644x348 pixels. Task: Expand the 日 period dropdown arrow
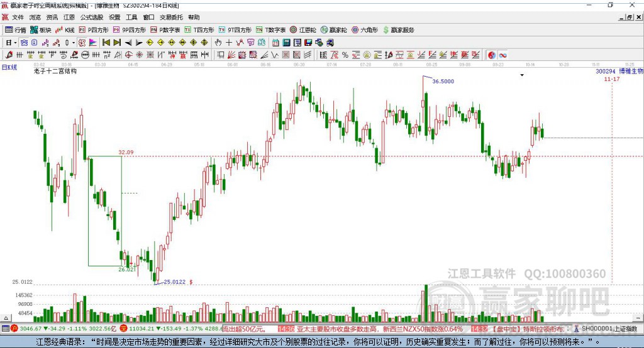(x=15, y=43)
